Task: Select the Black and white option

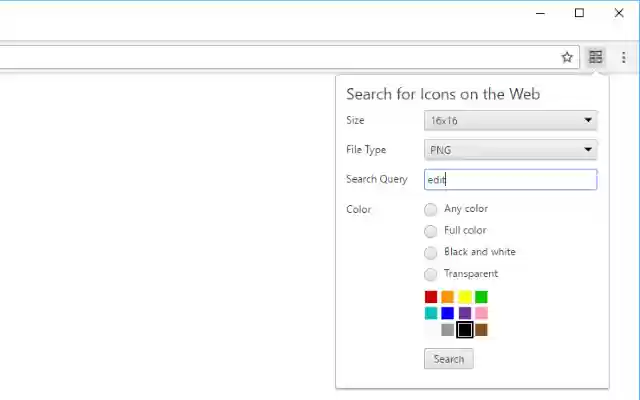Action: [431, 253]
